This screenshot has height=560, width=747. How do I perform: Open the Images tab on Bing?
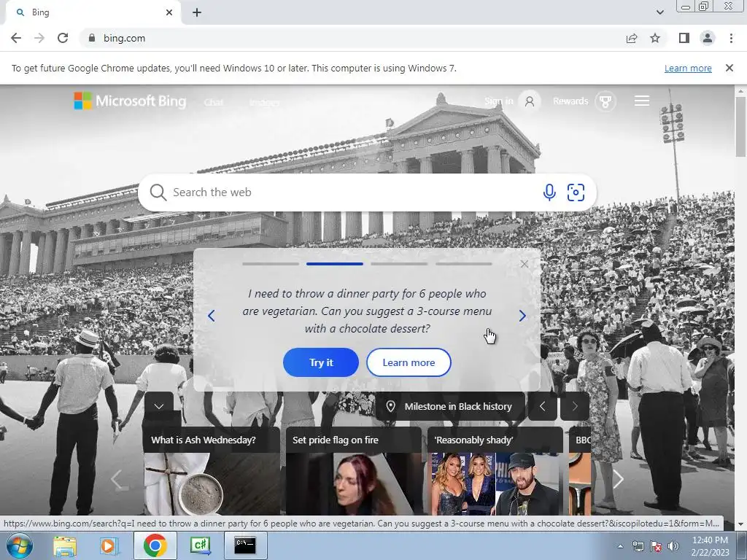click(x=264, y=102)
